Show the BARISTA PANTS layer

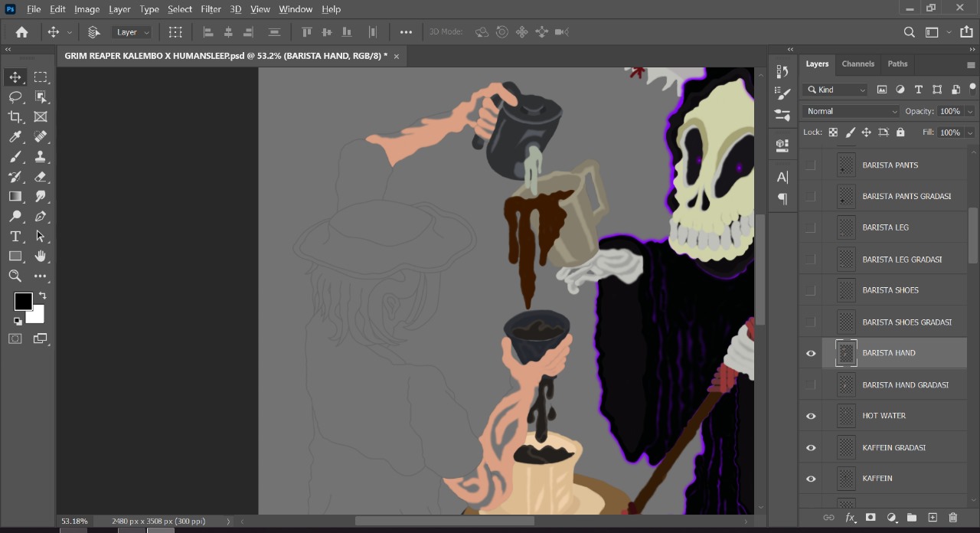(x=811, y=165)
